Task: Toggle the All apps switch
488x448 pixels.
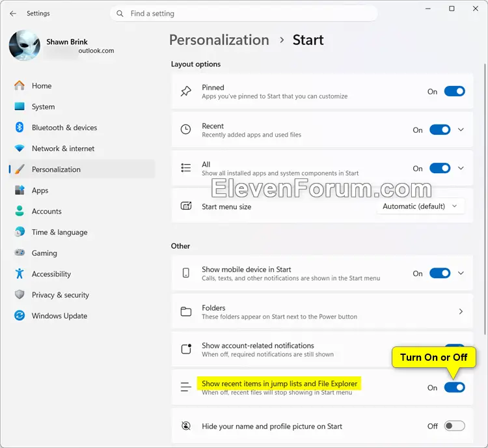Action: (440, 168)
